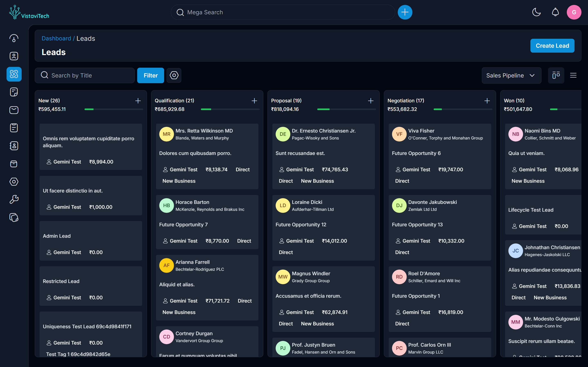Image resolution: width=588 pixels, height=367 pixels.
Task: Apply the Filter button
Action: tap(150, 75)
